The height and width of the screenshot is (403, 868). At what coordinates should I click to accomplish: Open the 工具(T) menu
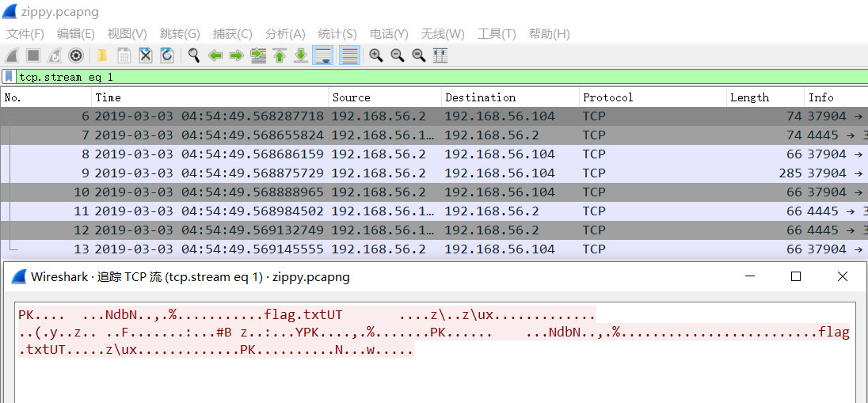(x=497, y=34)
